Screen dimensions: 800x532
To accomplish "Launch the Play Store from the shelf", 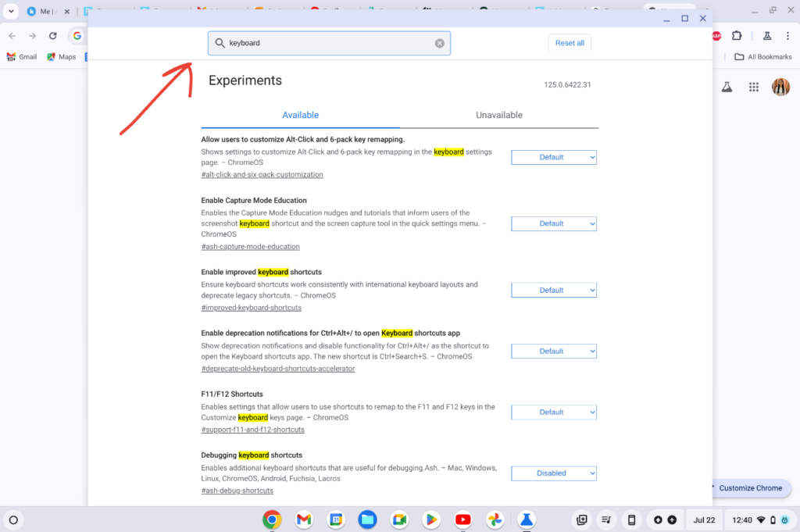I will coord(430,520).
